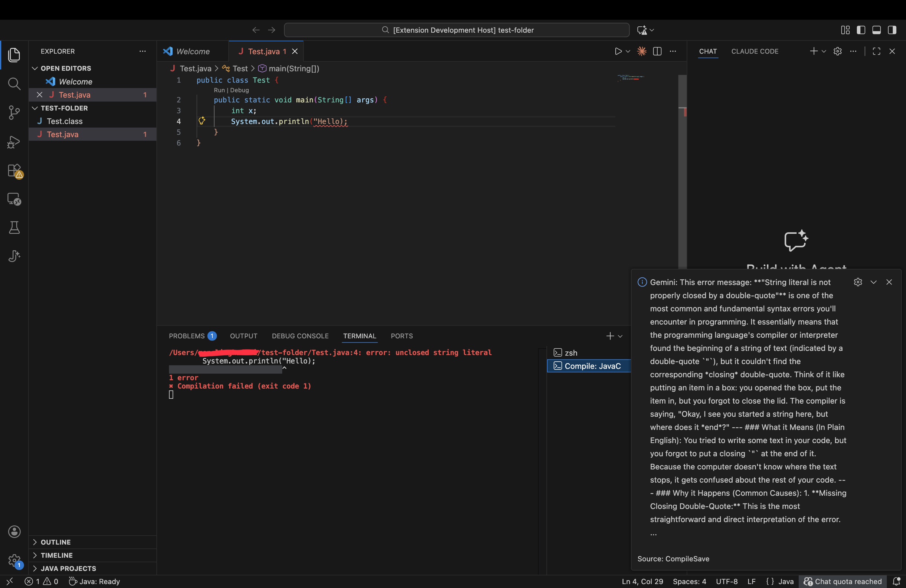Open the Search view in activity bar
The height and width of the screenshot is (588, 906).
point(14,84)
